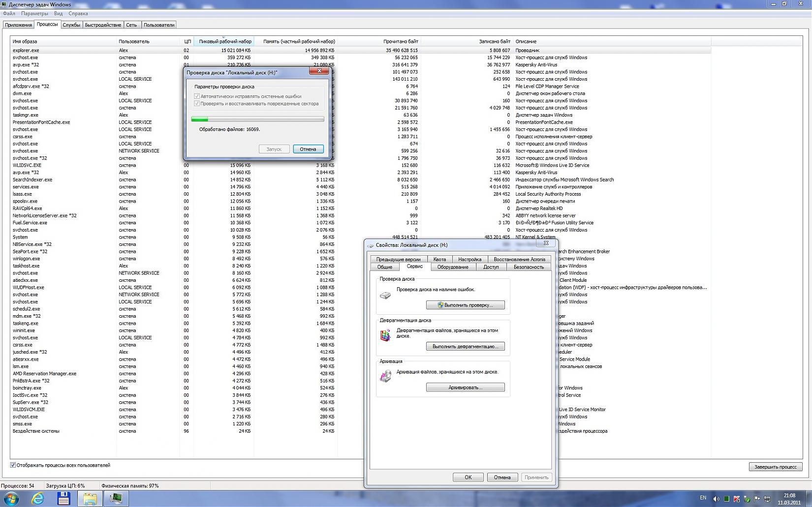Image resolution: width=812 pixels, height=507 pixels.
Task: Open Windows Explorer folder taskbar icon
Action: [x=90, y=498]
